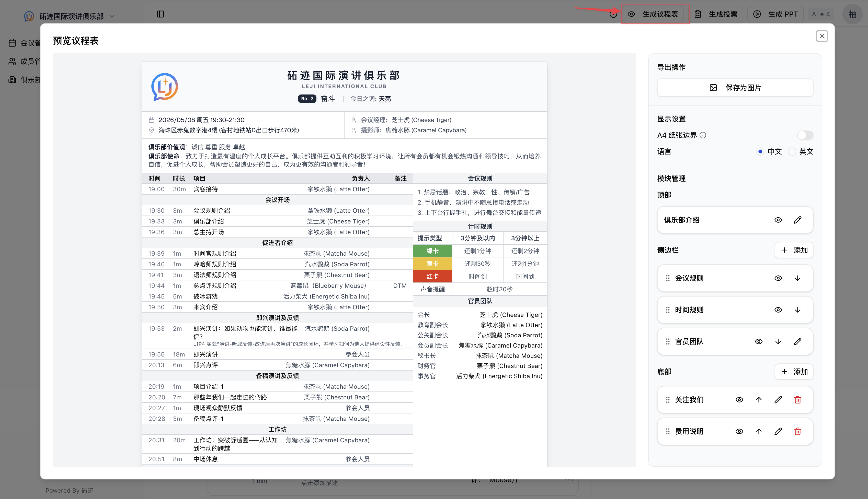Move 官员团队 module down
Image resolution: width=868 pixels, height=499 pixels.
[x=778, y=341]
